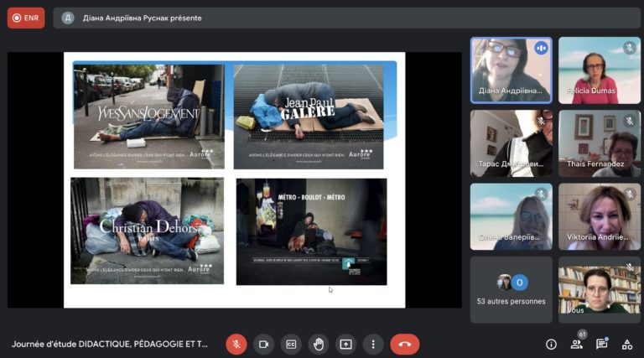Click the speaking indicator on Діана's tile

click(541, 49)
